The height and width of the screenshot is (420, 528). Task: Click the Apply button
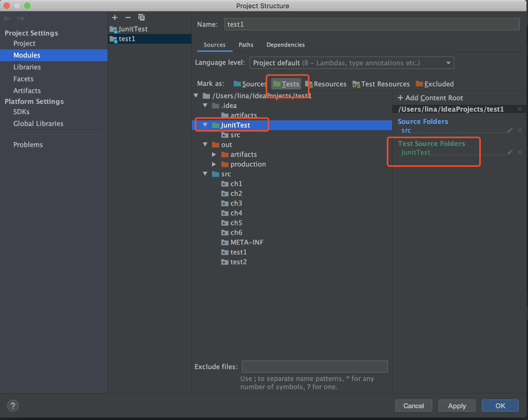point(456,406)
